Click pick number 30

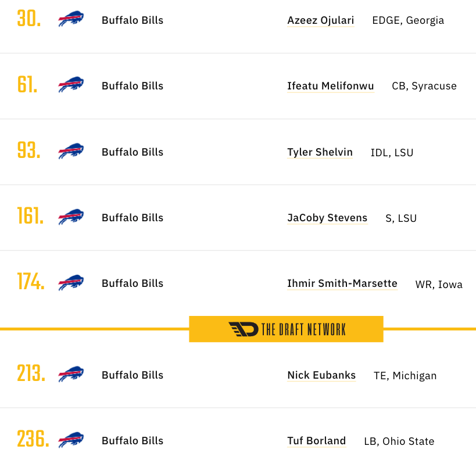pyautogui.click(x=29, y=19)
